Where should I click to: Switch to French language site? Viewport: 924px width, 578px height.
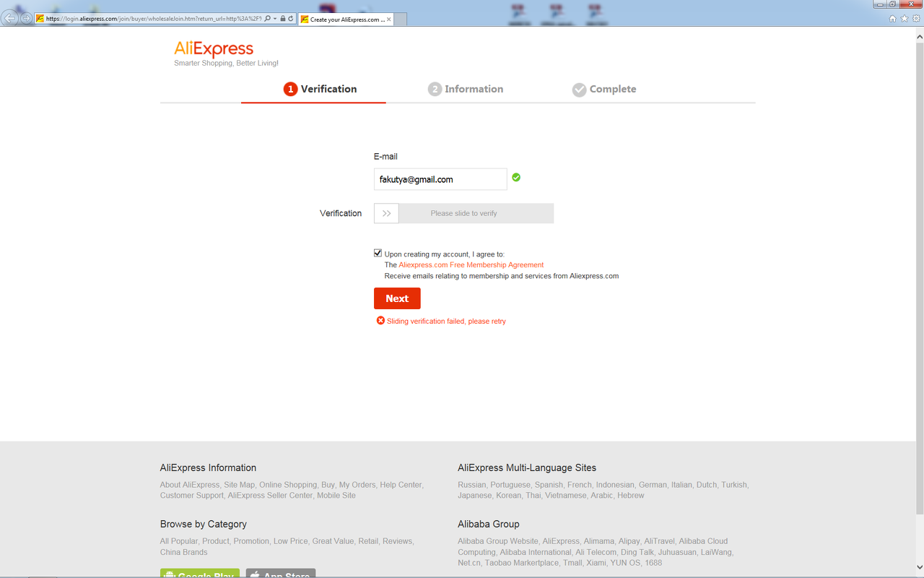click(x=579, y=485)
